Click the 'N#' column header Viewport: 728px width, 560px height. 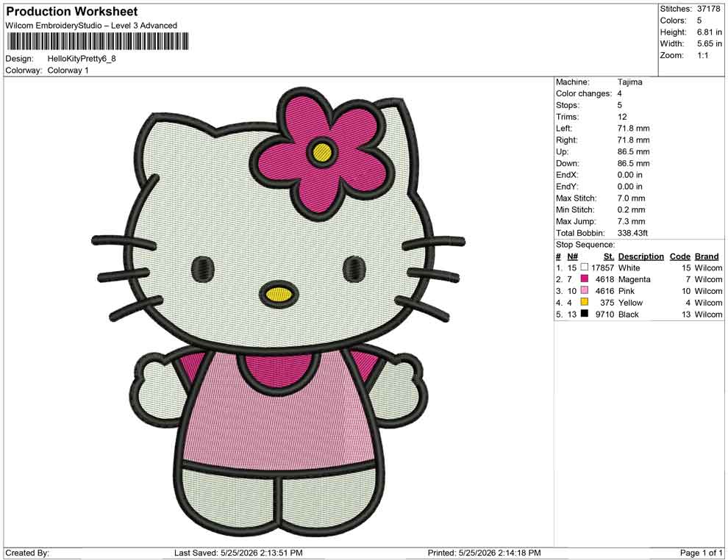click(x=572, y=256)
